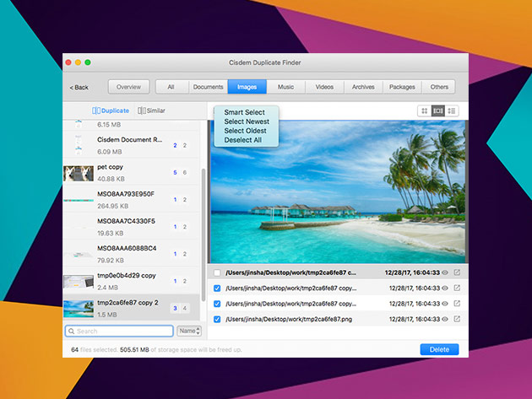532x399 pixels.
Task: Open the Others tab
Action: [x=439, y=87]
